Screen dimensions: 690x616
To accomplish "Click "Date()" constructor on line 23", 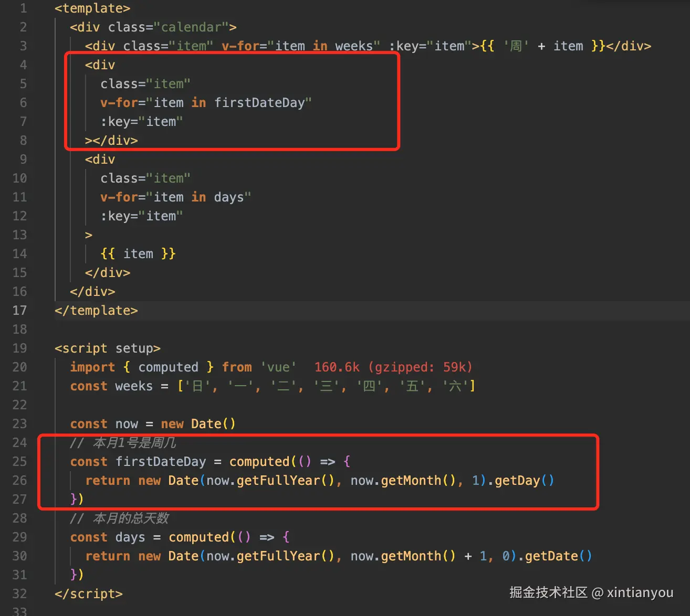I will pyautogui.click(x=214, y=424).
